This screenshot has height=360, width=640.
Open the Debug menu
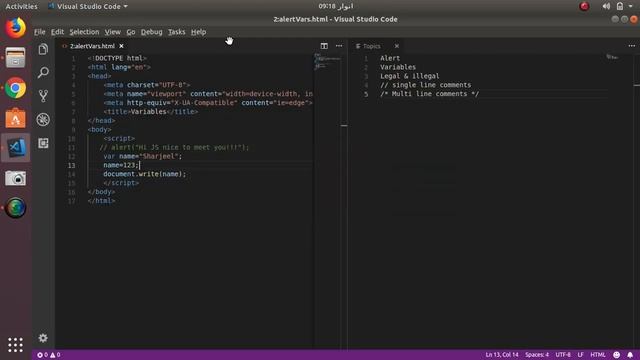[151, 32]
